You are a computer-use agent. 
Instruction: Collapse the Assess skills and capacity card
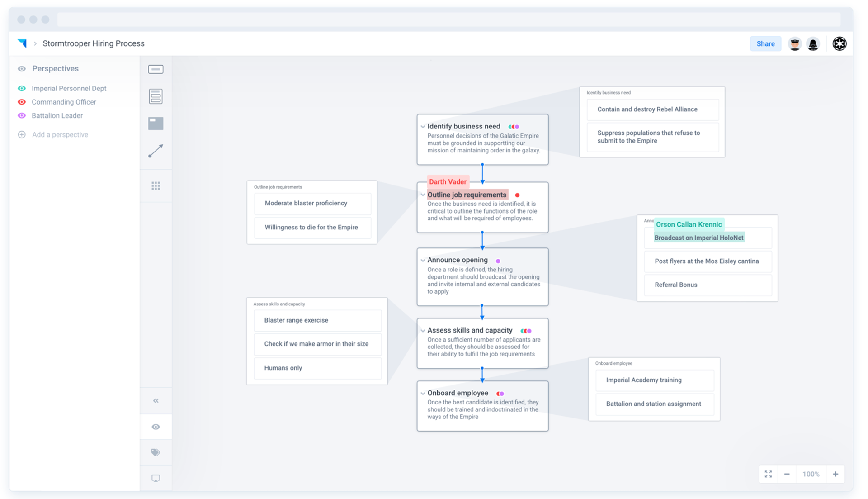click(423, 331)
